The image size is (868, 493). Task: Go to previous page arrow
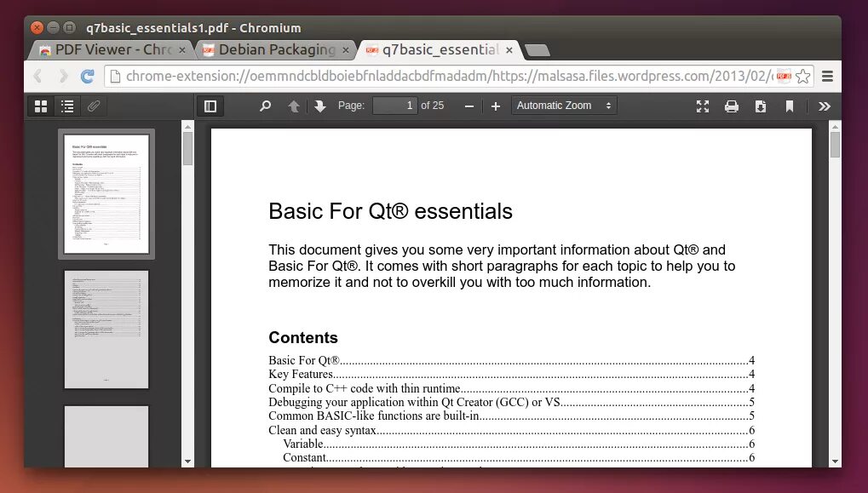point(294,106)
